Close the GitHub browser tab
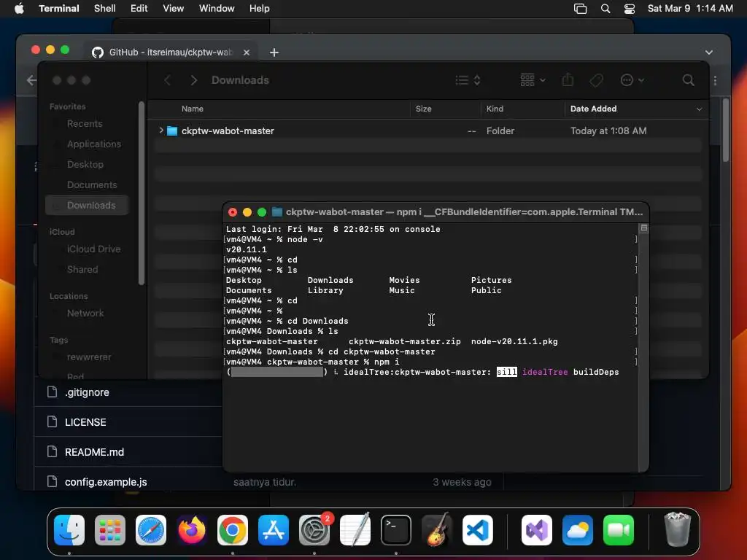Screen dimensions: 747x560 247,52
